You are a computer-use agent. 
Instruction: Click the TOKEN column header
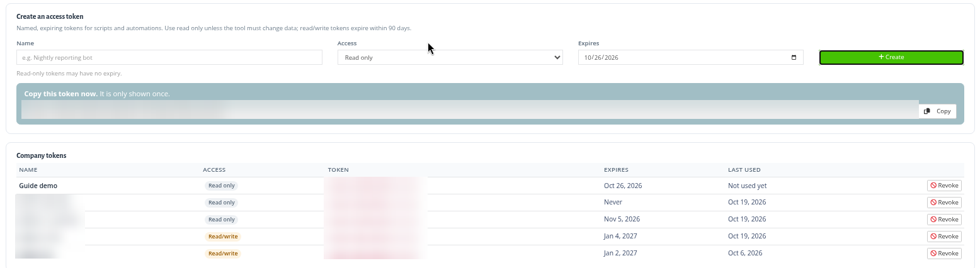click(338, 170)
